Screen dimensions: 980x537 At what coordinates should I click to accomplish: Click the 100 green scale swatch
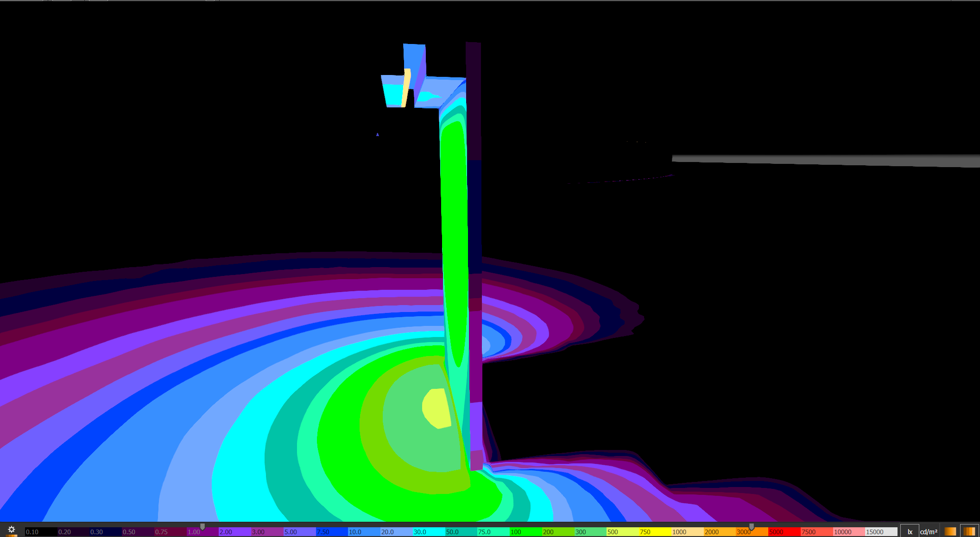coord(525,532)
